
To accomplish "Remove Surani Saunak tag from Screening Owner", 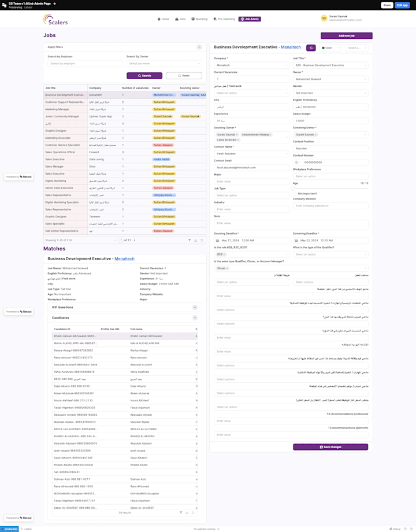I will coord(315,135).
